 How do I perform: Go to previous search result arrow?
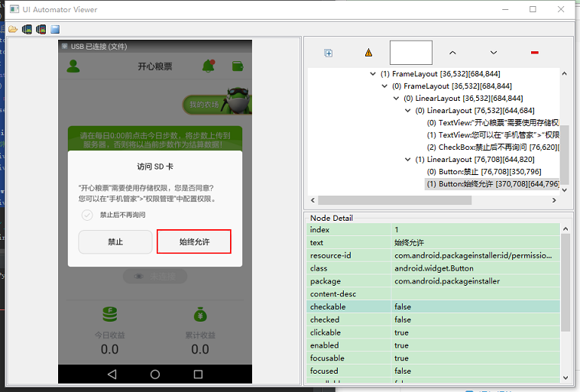point(452,53)
